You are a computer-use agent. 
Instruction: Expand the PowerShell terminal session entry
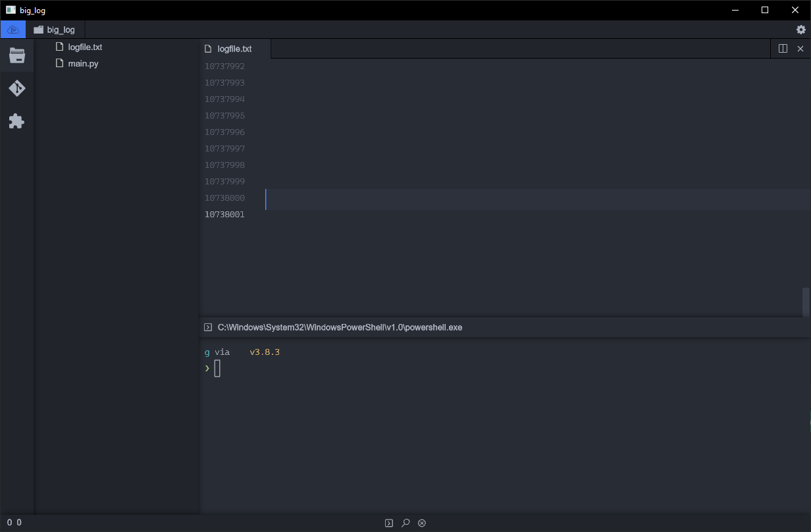coord(208,327)
